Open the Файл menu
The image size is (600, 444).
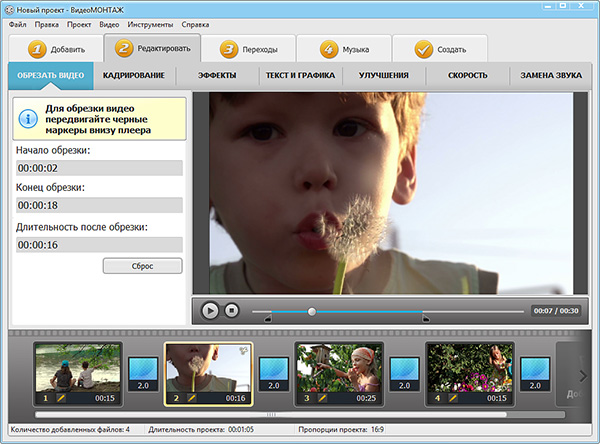pos(18,24)
